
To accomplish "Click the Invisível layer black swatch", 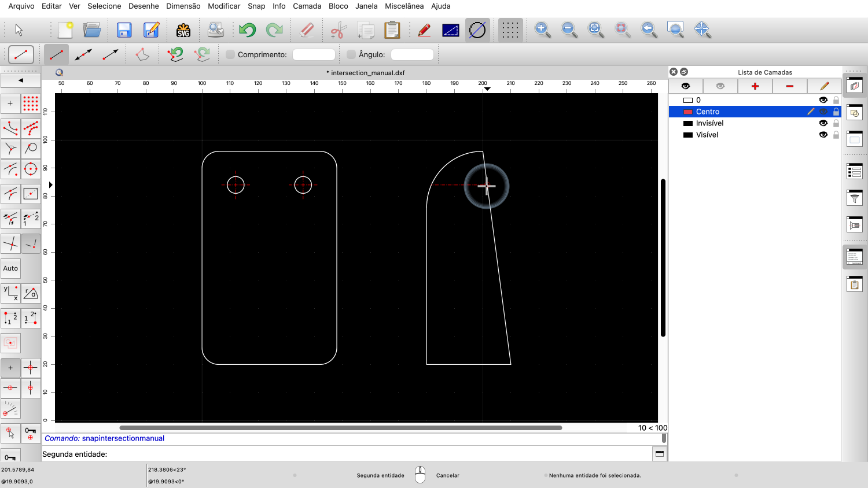I will tap(688, 123).
